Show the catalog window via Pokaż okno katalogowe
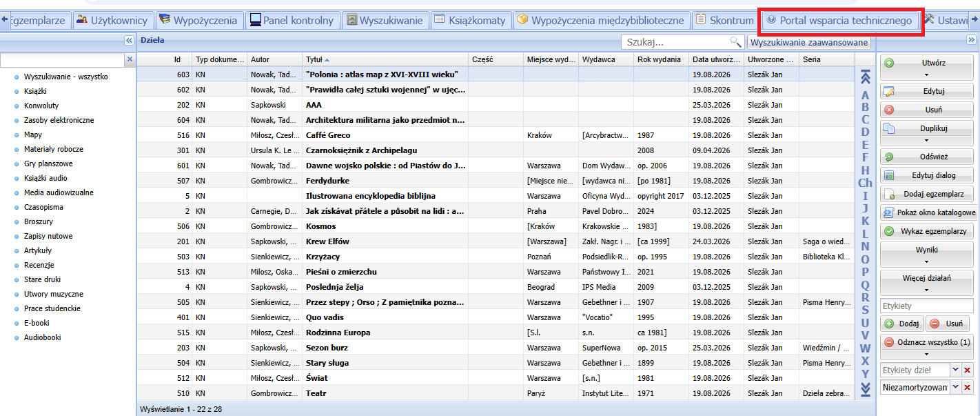 click(x=928, y=212)
